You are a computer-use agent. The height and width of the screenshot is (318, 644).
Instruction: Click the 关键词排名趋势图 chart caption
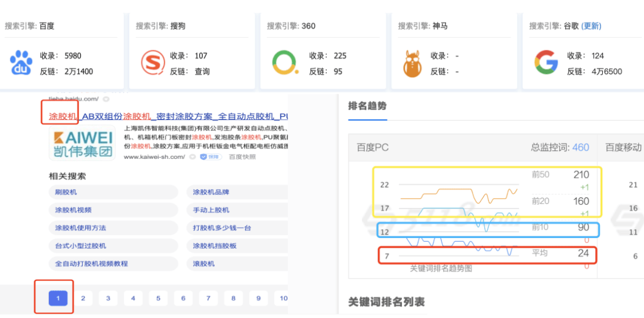pos(441,268)
